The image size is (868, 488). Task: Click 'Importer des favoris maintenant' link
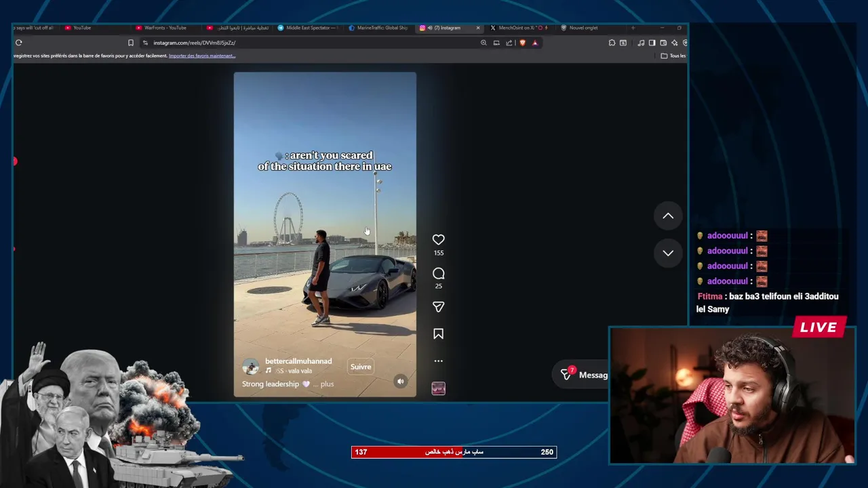pyautogui.click(x=202, y=56)
